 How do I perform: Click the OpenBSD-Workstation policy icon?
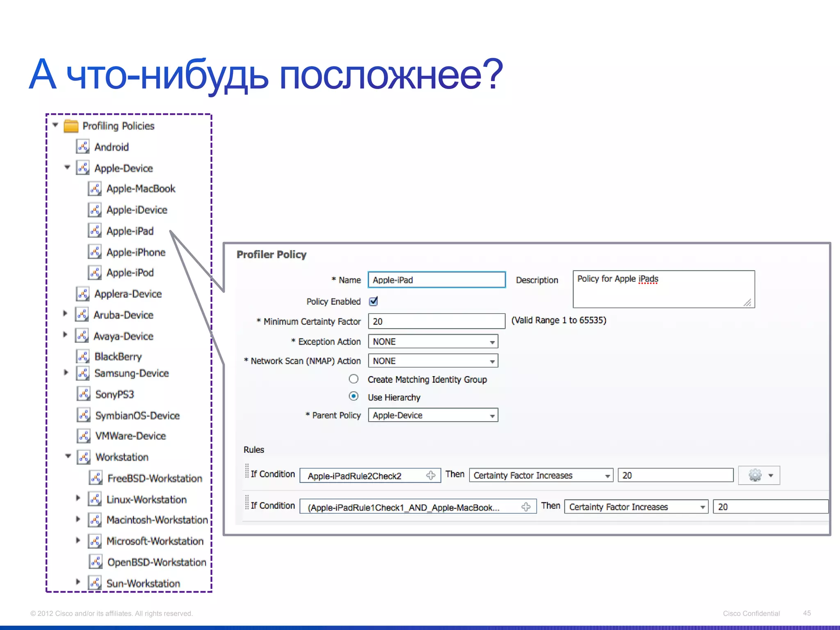tap(96, 562)
